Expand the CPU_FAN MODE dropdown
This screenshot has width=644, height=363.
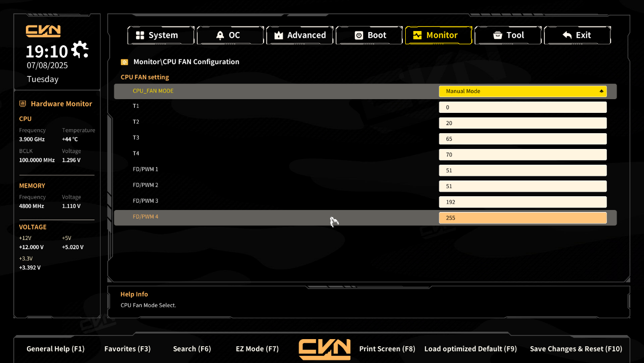pos(523,92)
